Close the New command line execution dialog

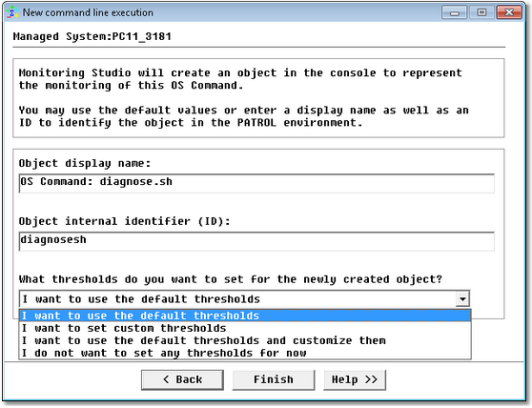coord(509,12)
